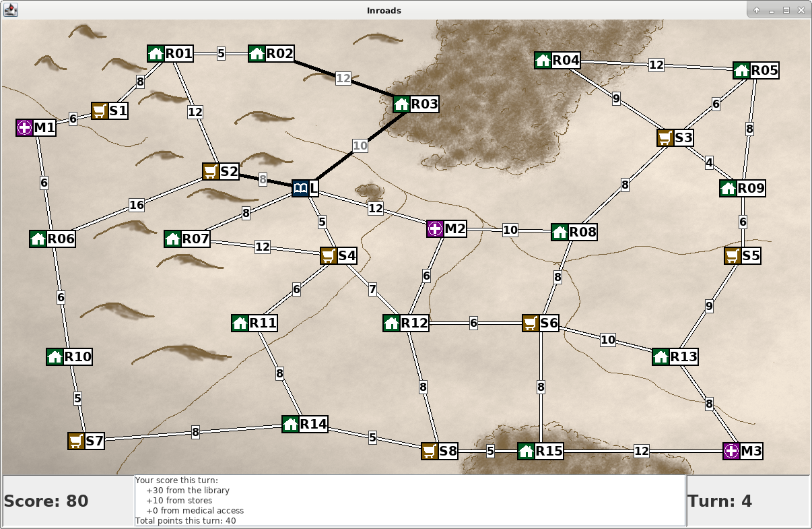The image size is (812, 529).
Task: Click the library icon at node L
Action: (301, 188)
